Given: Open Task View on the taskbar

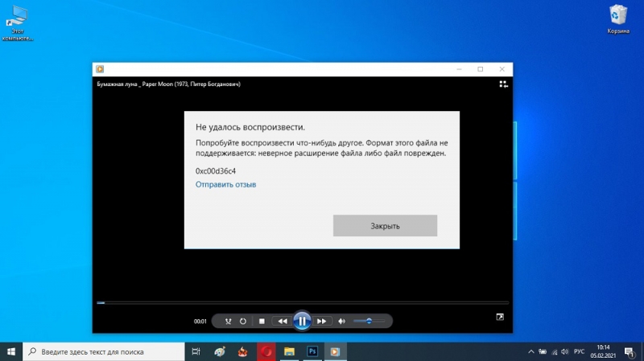Looking at the screenshot, I should pos(196,351).
